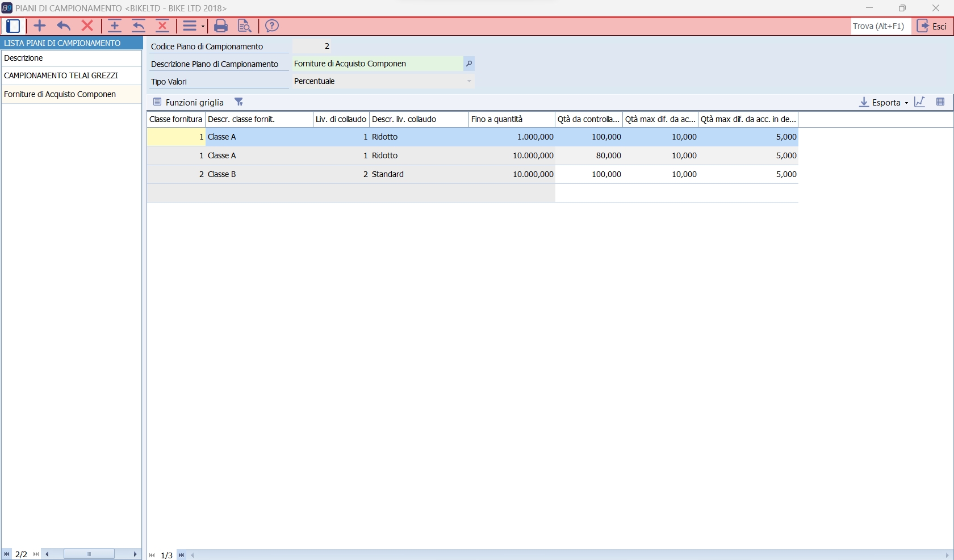Toggle the grid layout icon at far right
The width and height of the screenshot is (954, 560).
tap(940, 102)
